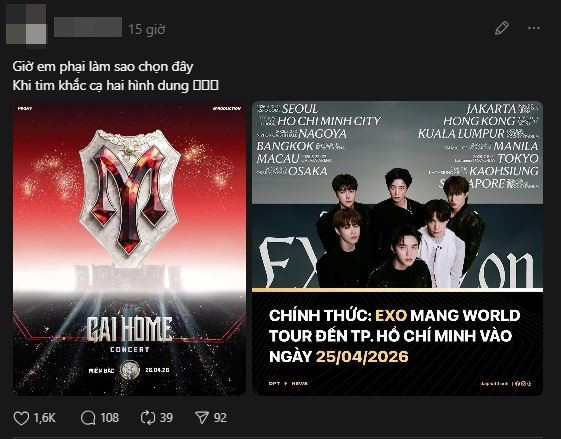View the 1,6K likes count
Image resolution: width=561 pixels, height=439 pixels.
(45, 418)
